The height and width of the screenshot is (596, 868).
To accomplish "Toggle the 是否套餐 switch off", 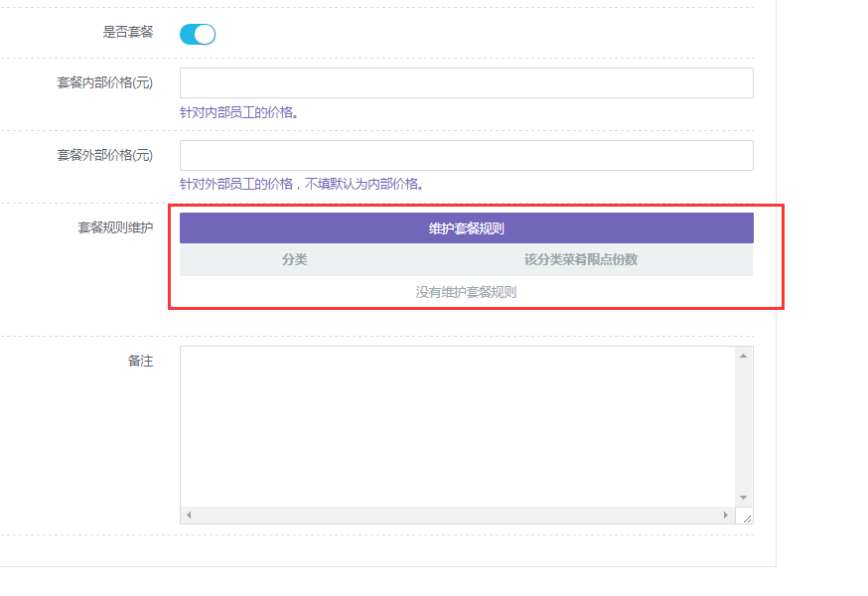I will [x=197, y=35].
